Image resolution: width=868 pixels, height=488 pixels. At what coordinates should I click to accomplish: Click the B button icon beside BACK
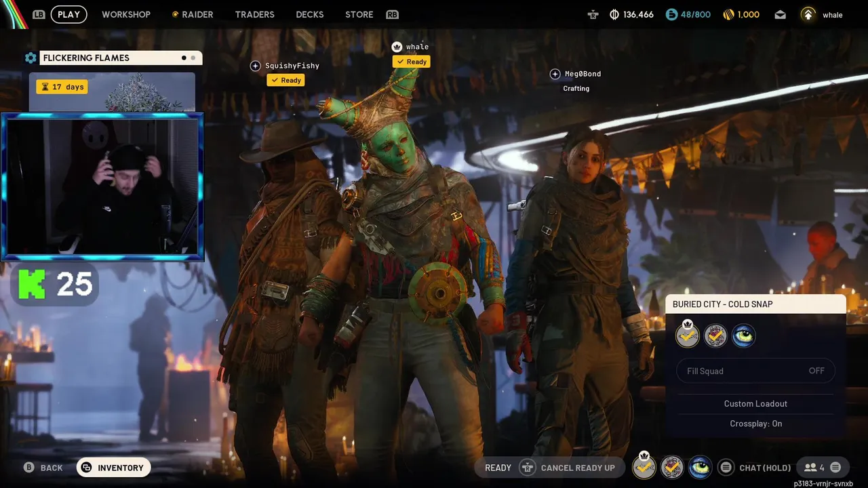[29, 468]
